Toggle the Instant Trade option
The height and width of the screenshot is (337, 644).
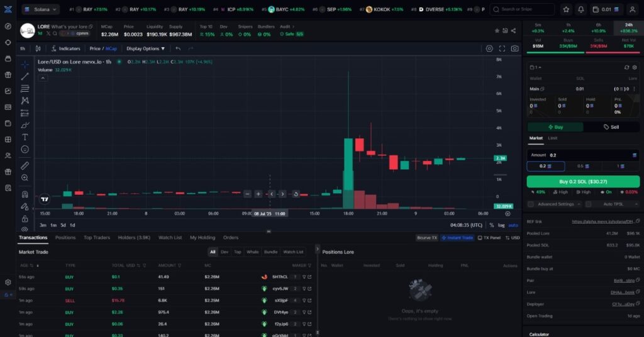tap(458, 238)
